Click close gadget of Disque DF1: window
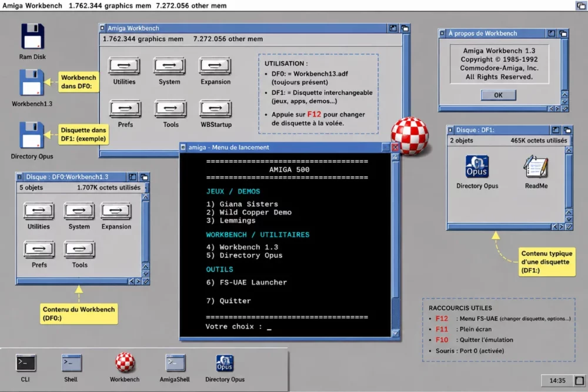This screenshot has width=588, height=392. click(x=450, y=130)
